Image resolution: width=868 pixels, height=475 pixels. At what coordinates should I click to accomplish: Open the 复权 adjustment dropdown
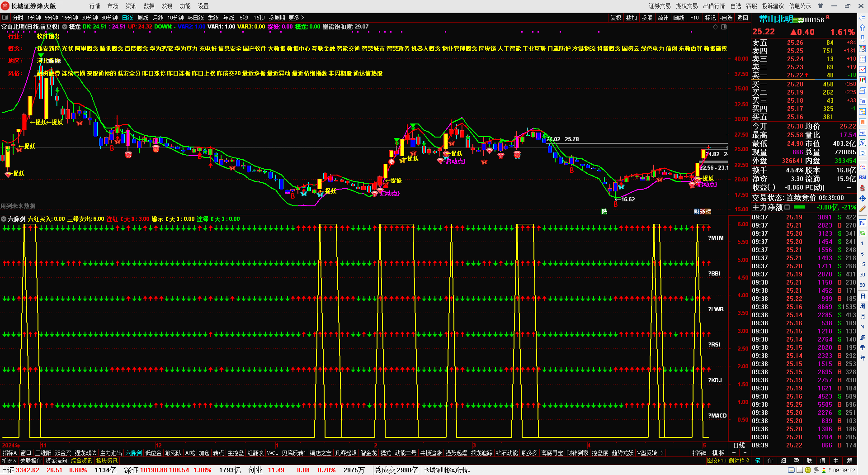click(616, 18)
